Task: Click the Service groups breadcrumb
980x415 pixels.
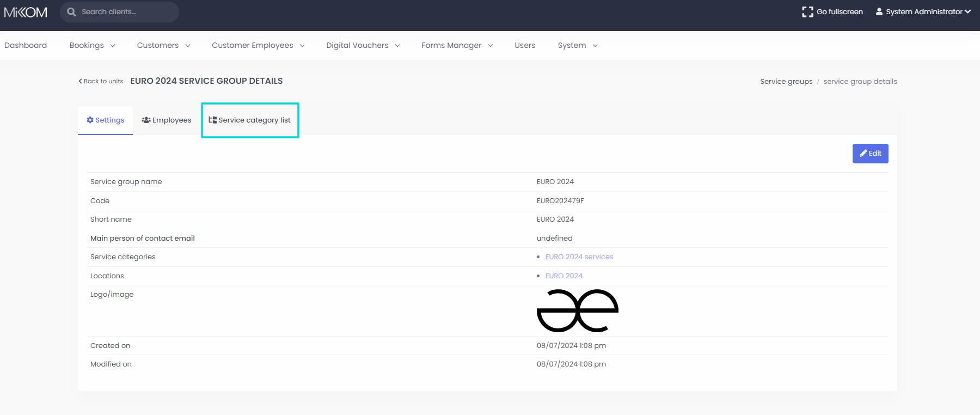Action: (x=786, y=82)
